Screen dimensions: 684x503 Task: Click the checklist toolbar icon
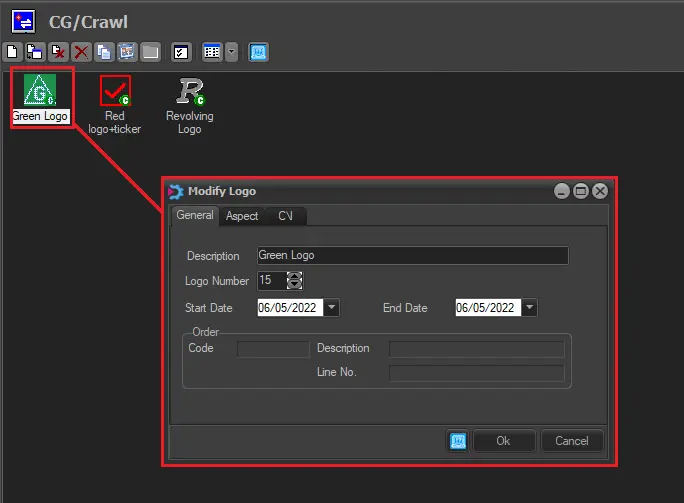tap(181, 51)
